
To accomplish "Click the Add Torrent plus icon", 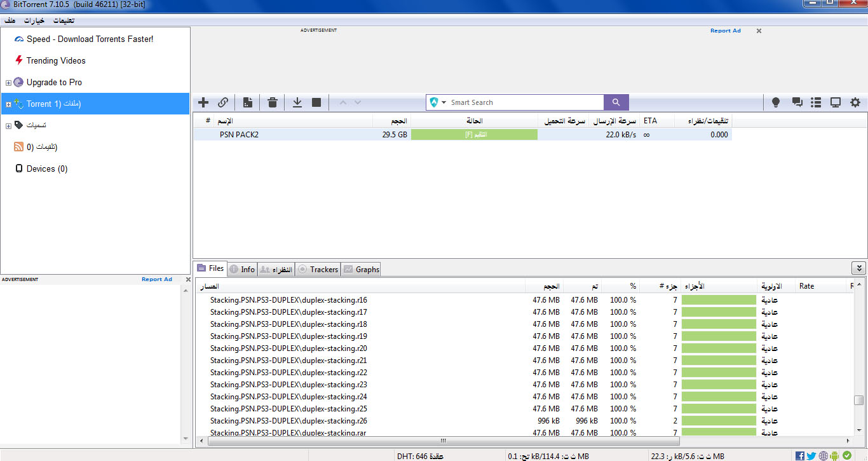I will coord(203,102).
